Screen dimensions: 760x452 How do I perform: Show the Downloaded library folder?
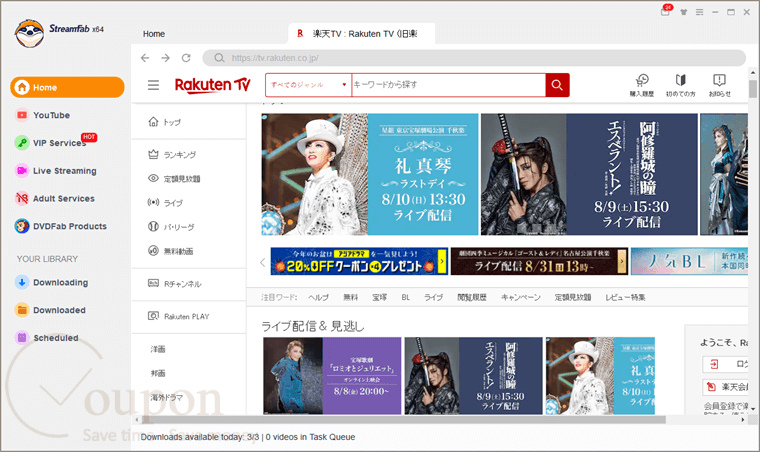pos(50,310)
